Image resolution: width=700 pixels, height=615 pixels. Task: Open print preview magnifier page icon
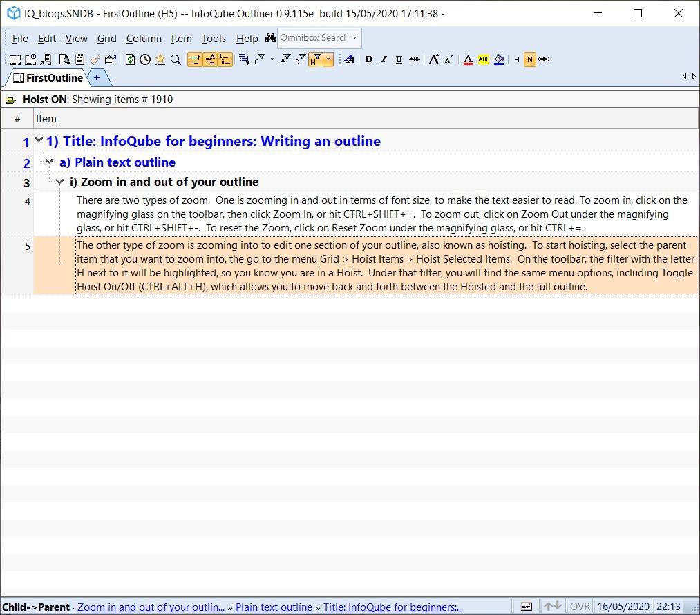(65, 59)
